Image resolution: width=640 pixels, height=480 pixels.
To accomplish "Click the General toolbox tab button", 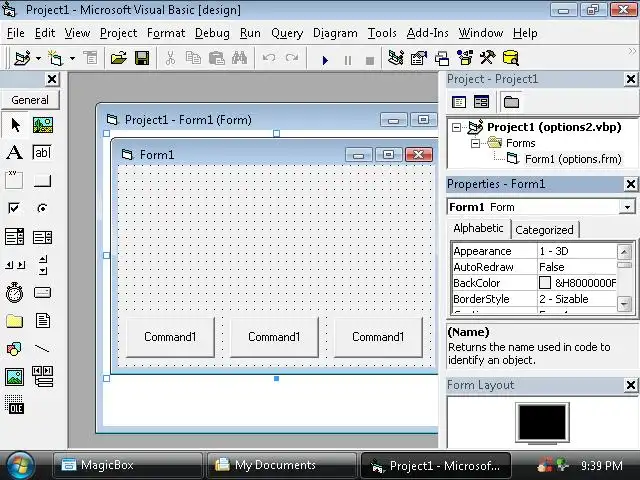I will [x=30, y=100].
